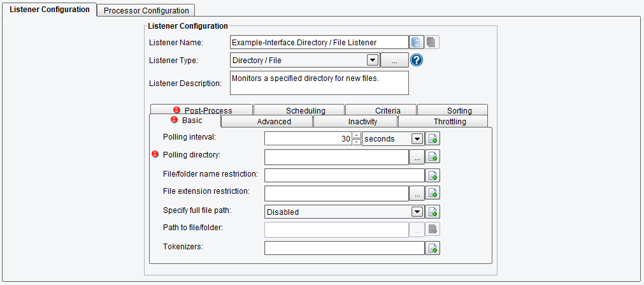Open the seconds unit dropdown
The height and width of the screenshot is (285, 644).
click(x=417, y=139)
